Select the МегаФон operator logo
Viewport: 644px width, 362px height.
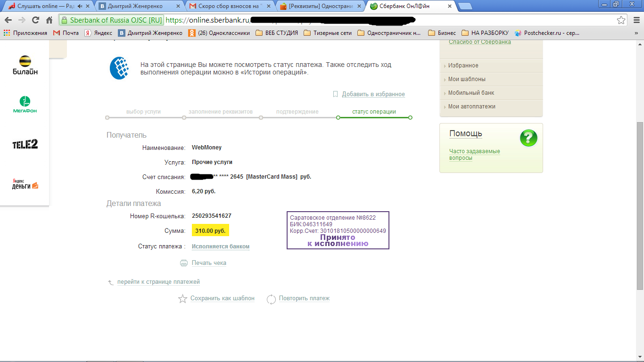point(25,105)
